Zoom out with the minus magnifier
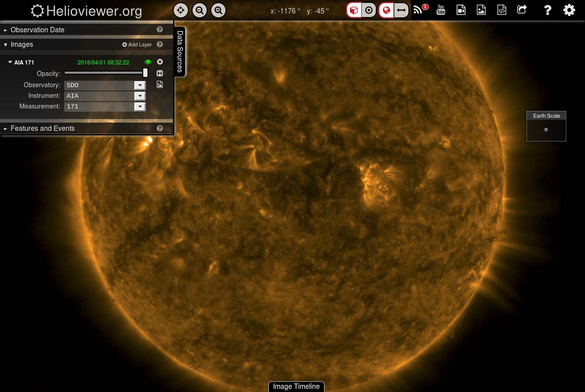This screenshot has width=585, height=392. coord(200,10)
